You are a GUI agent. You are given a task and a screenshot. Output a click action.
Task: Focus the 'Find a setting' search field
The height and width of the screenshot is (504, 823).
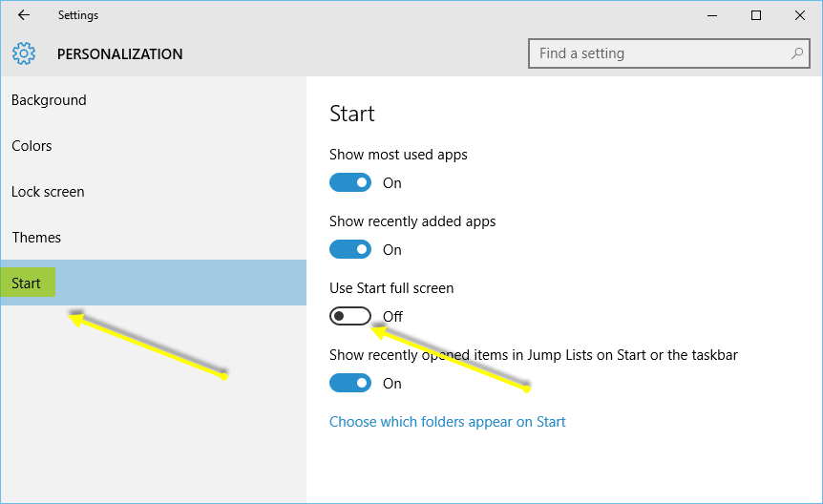(x=659, y=53)
